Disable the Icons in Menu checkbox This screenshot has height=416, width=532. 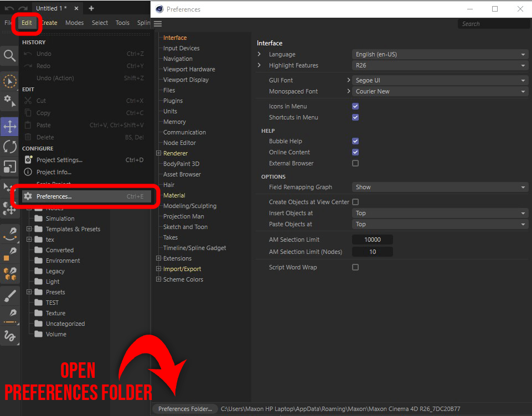tap(355, 106)
